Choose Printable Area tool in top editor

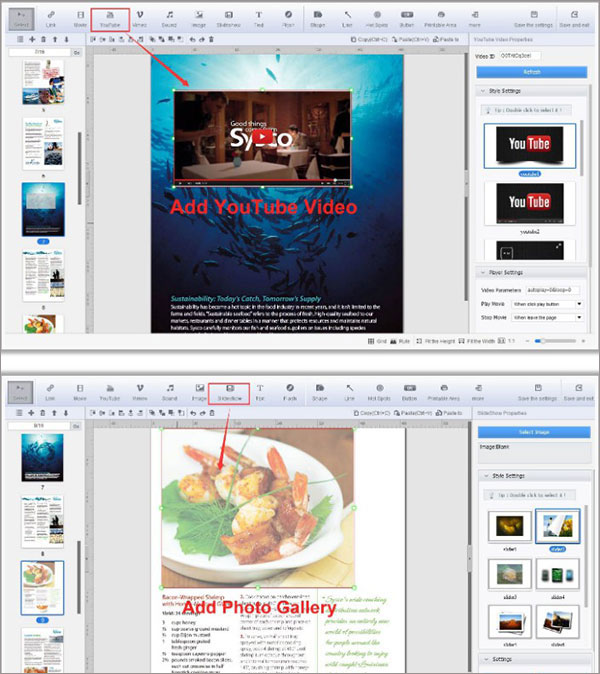441,19
